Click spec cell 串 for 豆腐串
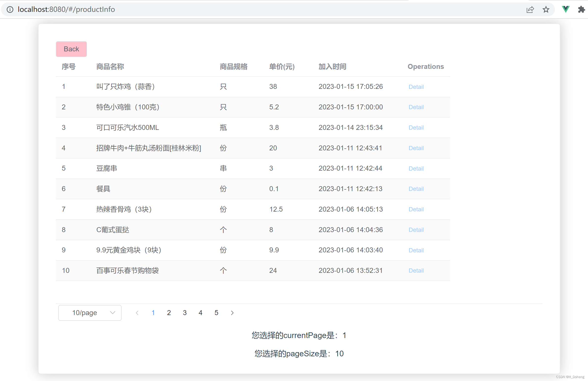Viewport: 588px width, 381px height. 223,168
